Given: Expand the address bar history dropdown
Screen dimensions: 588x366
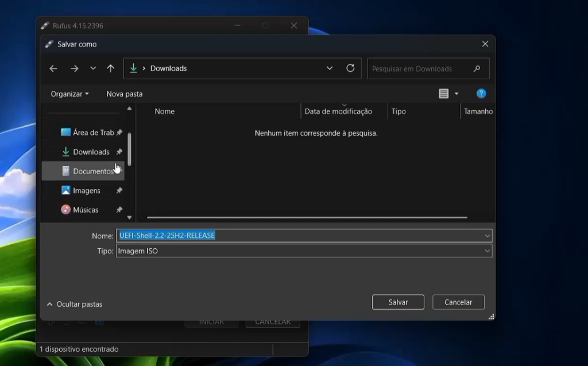Looking at the screenshot, I should [x=329, y=68].
